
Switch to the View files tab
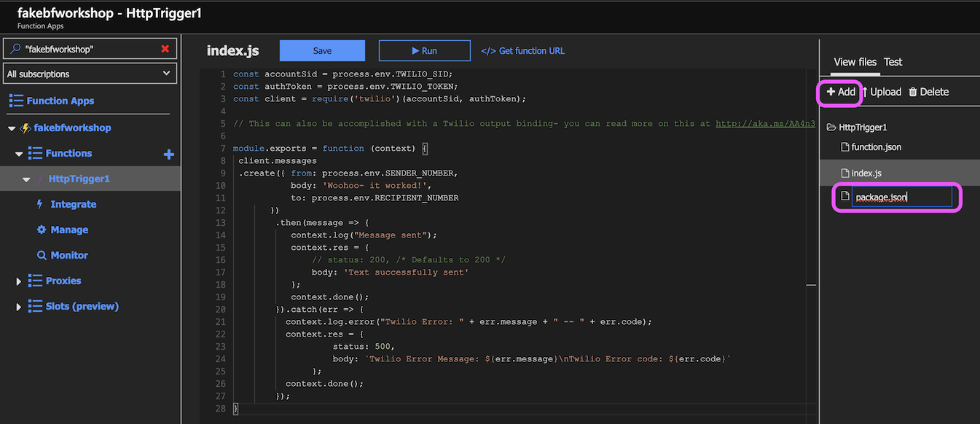pyautogui.click(x=855, y=62)
